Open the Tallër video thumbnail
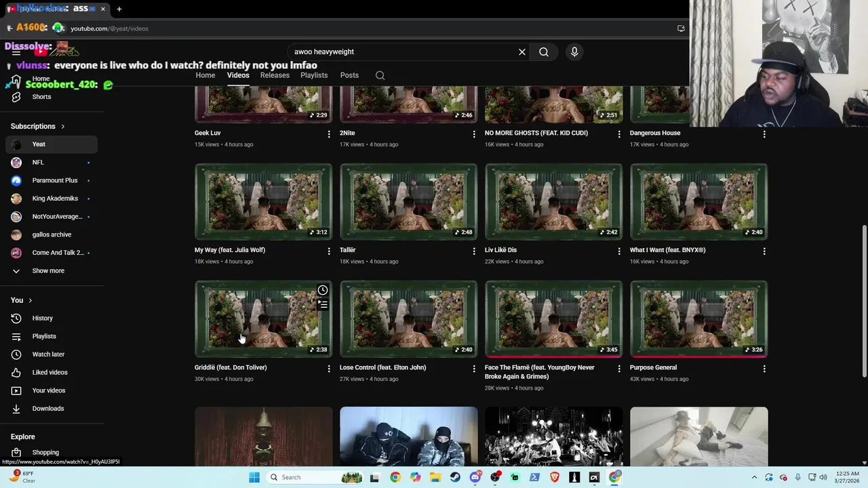The width and height of the screenshot is (868, 488). point(408,201)
